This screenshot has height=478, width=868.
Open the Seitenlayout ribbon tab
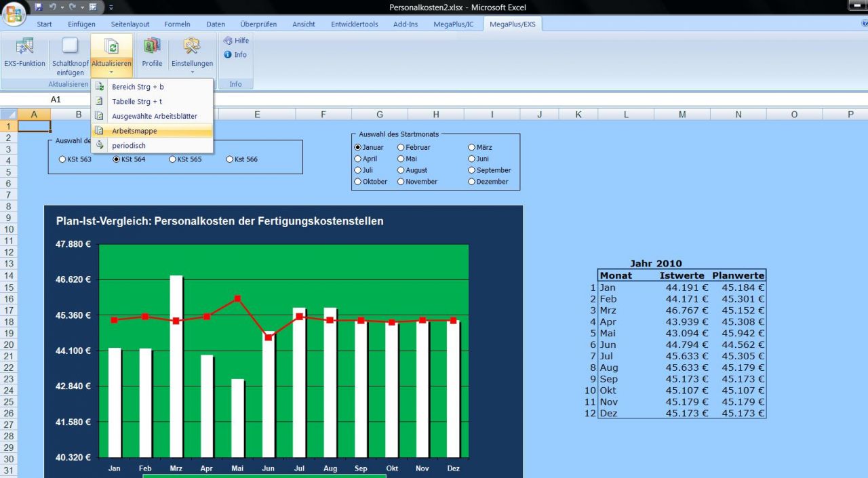coord(130,24)
